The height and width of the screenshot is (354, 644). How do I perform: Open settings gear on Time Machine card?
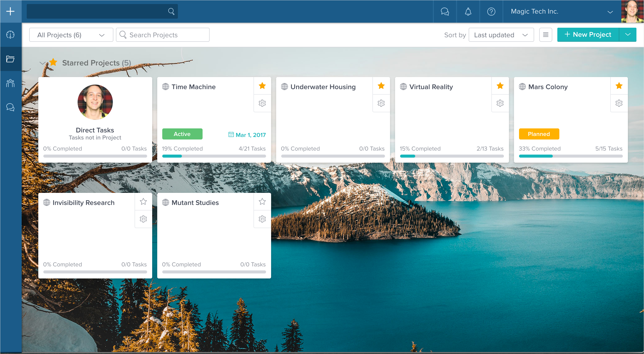(x=262, y=103)
